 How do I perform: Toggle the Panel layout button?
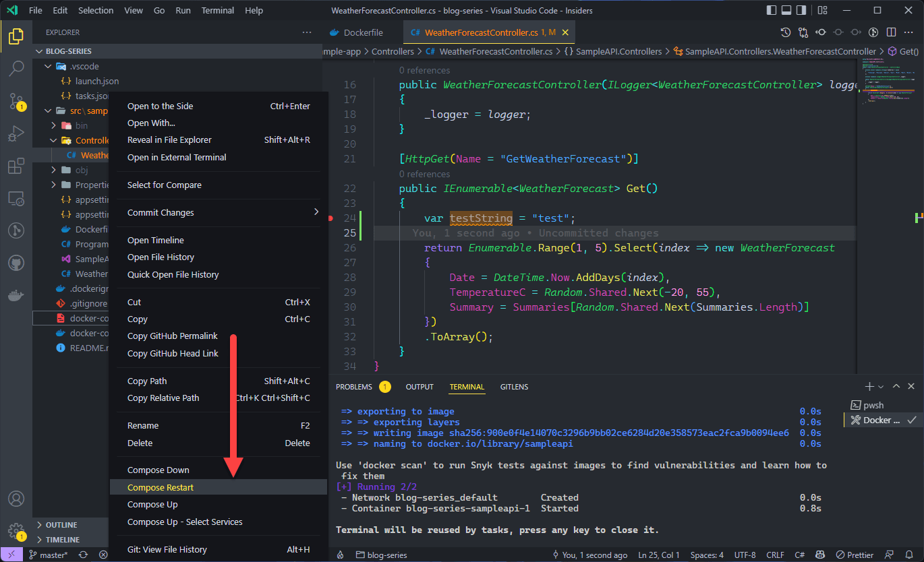pyautogui.click(x=787, y=11)
